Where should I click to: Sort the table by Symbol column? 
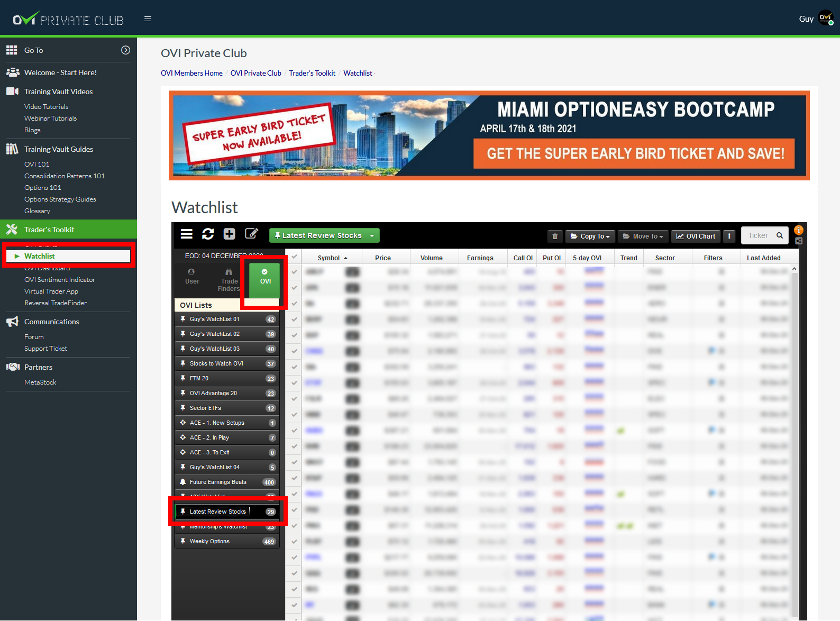point(333,258)
